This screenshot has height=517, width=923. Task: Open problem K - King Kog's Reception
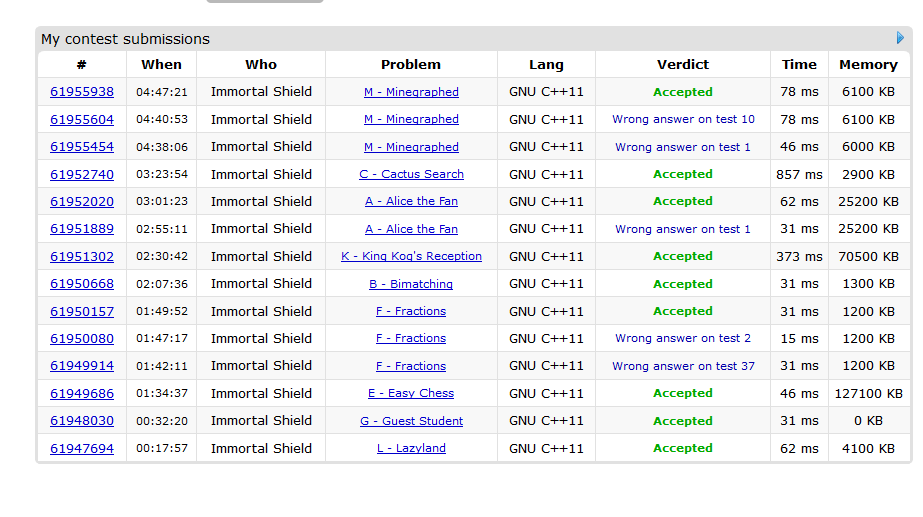click(x=411, y=256)
